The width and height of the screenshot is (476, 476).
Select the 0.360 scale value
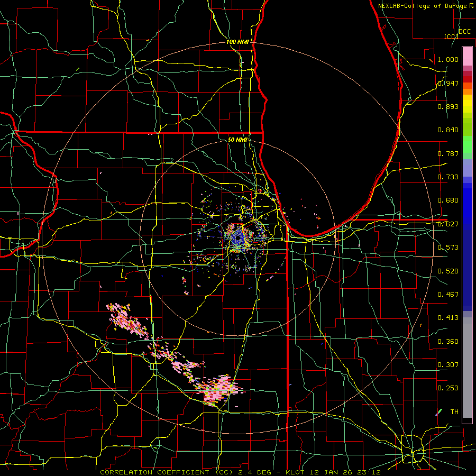point(448,342)
